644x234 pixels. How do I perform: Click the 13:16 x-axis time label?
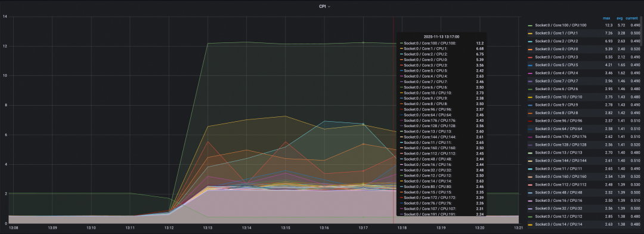(x=324, y=227)
